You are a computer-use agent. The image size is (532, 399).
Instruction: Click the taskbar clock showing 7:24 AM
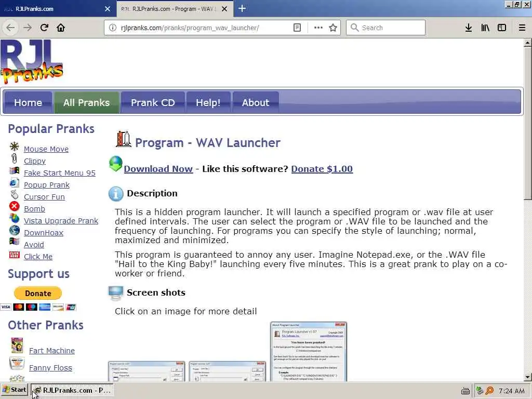pyautogui.click(x=512, y=391)
